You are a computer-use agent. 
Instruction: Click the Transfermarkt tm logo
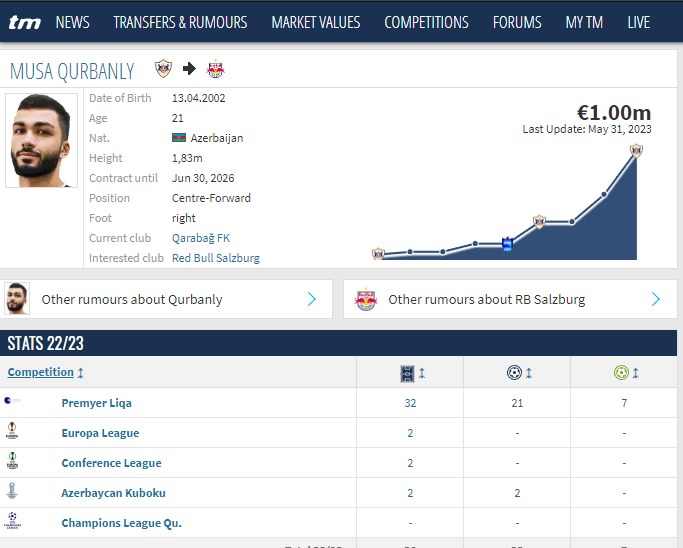[x=24, y=22]
